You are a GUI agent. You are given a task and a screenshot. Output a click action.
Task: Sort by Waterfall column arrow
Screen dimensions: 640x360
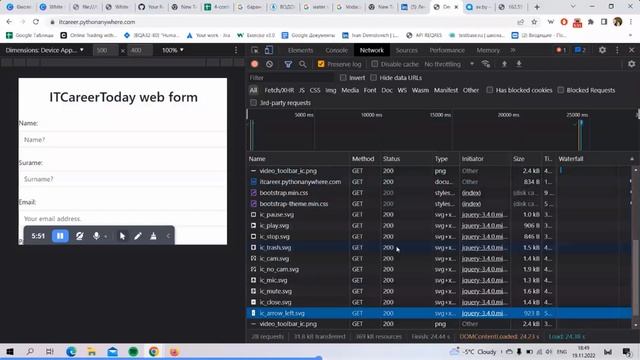tap(631, 159)
